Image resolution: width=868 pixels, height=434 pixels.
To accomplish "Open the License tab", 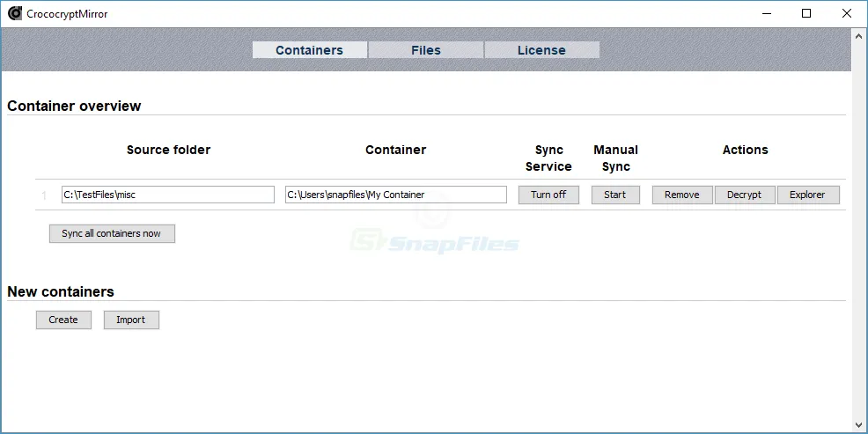I will click(x=541, y=50).
